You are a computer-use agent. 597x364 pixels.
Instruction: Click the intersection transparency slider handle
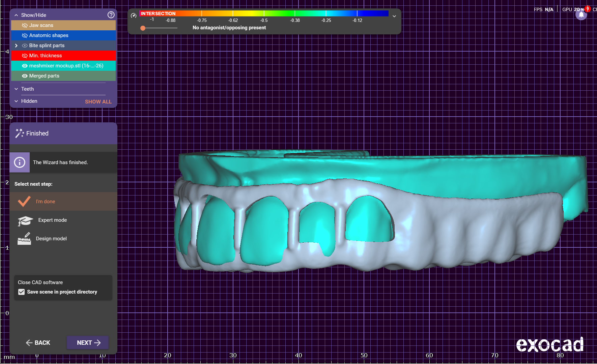click(x=143, y=28)
